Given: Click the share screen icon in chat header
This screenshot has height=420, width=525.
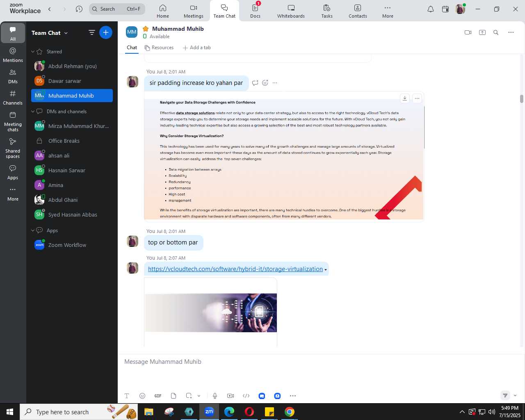Looking at the screenshot, I should pos(482,32).
